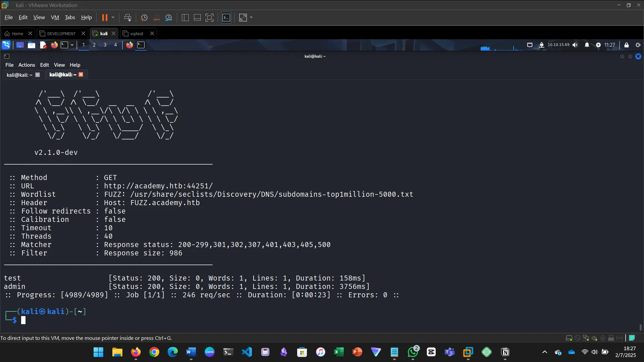Open the terminal profile dropdown on the panel
Image resolution: width=644 pixels, height=362 pixels.
coord(72,45)
